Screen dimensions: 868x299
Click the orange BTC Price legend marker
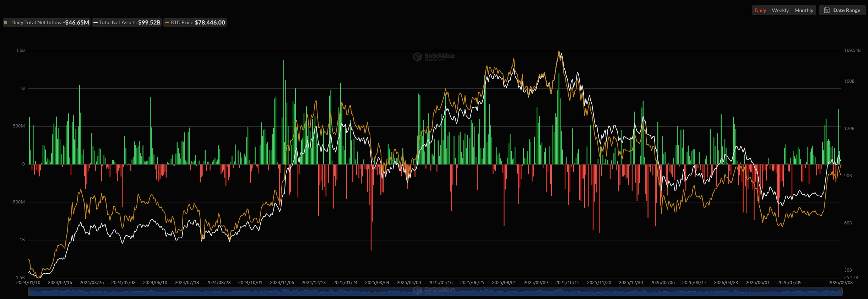click(167, 22)
